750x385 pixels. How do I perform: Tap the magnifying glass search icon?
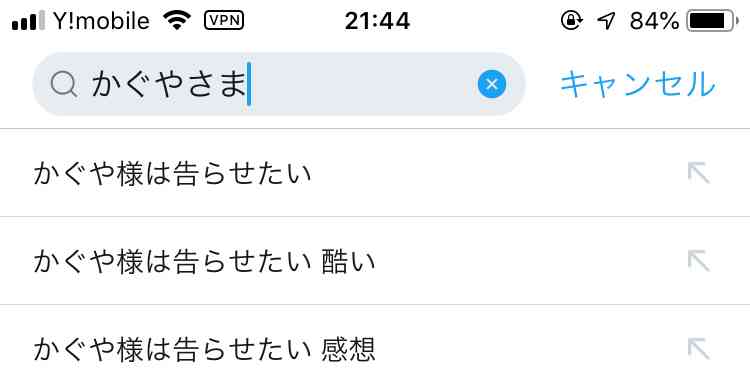(x=64, y=85)
